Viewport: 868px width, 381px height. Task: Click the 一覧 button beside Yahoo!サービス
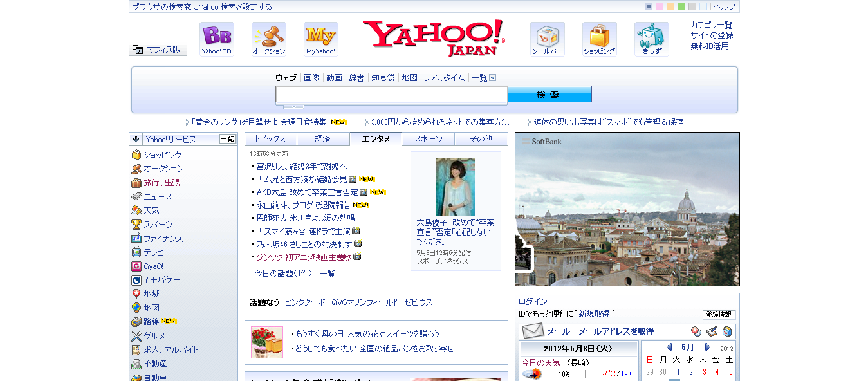pyautogui.click(x=228, y=139)
